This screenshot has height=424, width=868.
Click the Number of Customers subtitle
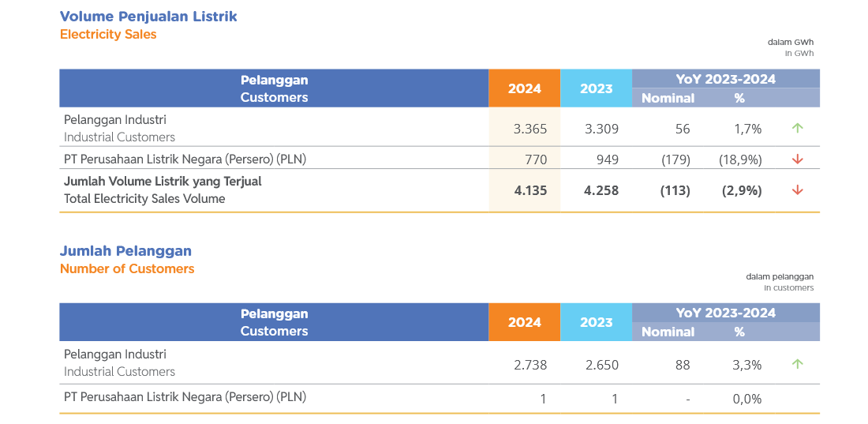tap(127, 268)
